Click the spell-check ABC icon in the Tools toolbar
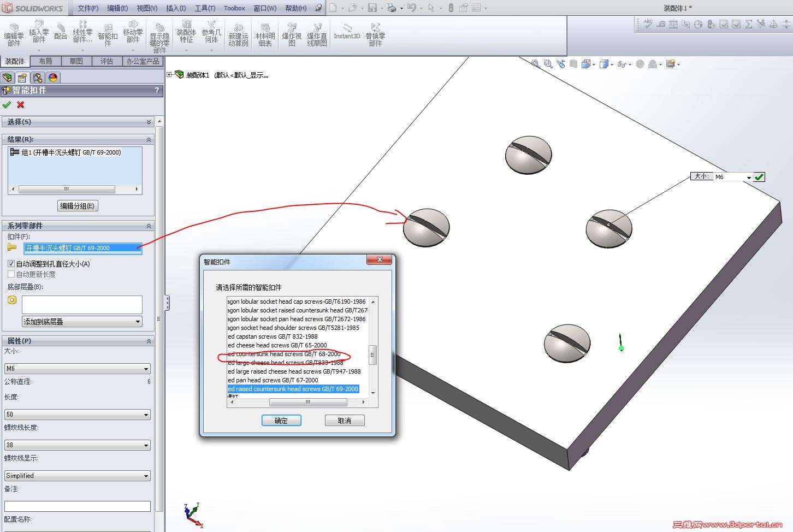 click(648, 24)
